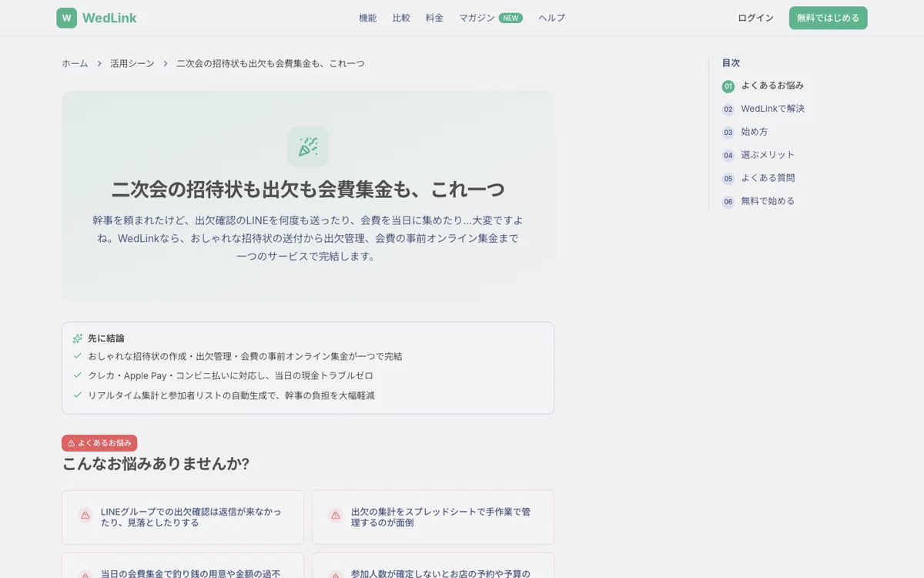Click the 無料ではじめる button
This screenshot has height=578, width=924.
[x=828, y=18]
